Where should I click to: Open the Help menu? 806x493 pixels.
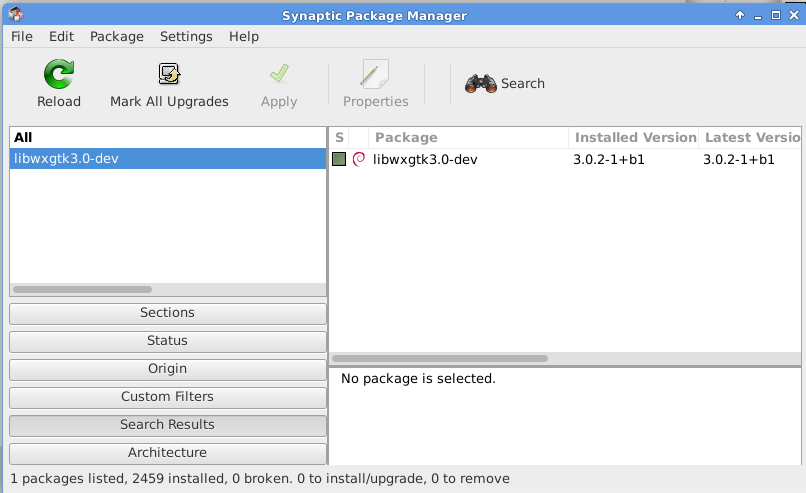pyautogui.click(x=244, y=36)
